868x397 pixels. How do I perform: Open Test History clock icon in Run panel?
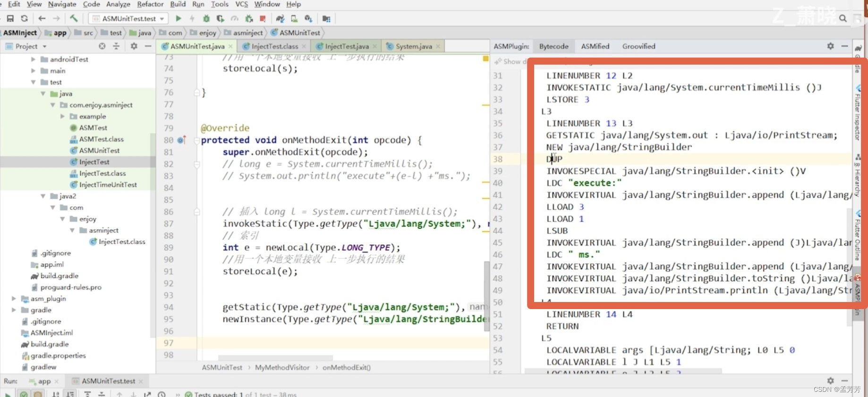[162, 394]
